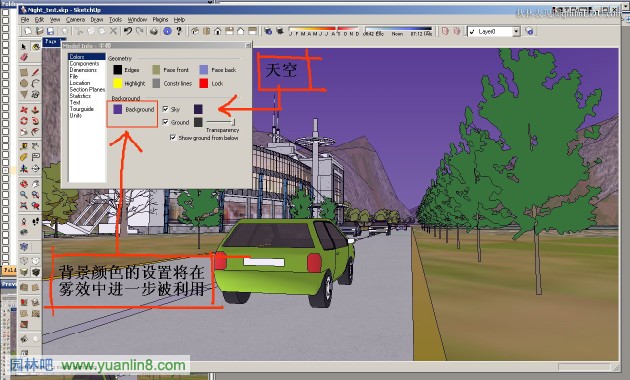Click the ground Transparency slider

click(221, 121)
